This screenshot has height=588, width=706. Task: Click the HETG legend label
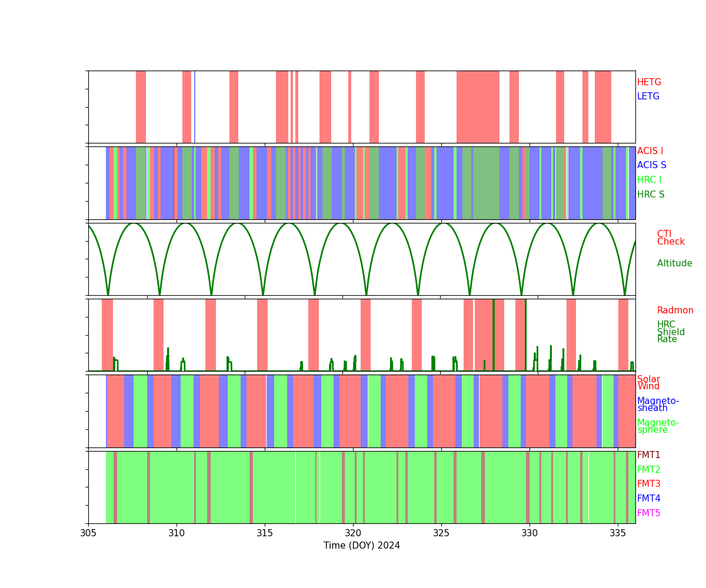649,82
